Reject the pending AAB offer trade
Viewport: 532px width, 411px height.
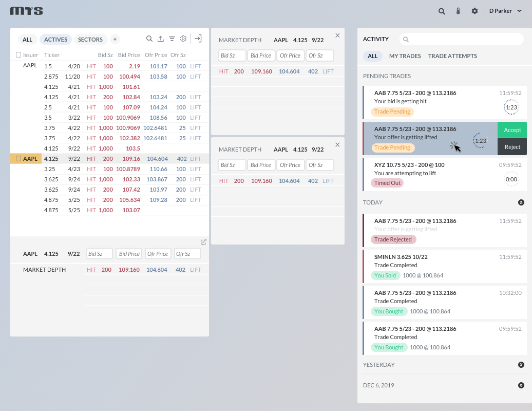(x=512, y=147)
